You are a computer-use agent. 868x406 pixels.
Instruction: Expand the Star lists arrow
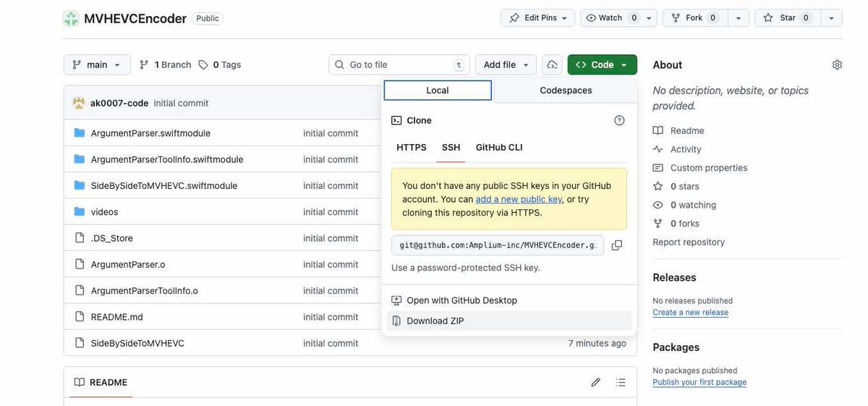point(831,18)
